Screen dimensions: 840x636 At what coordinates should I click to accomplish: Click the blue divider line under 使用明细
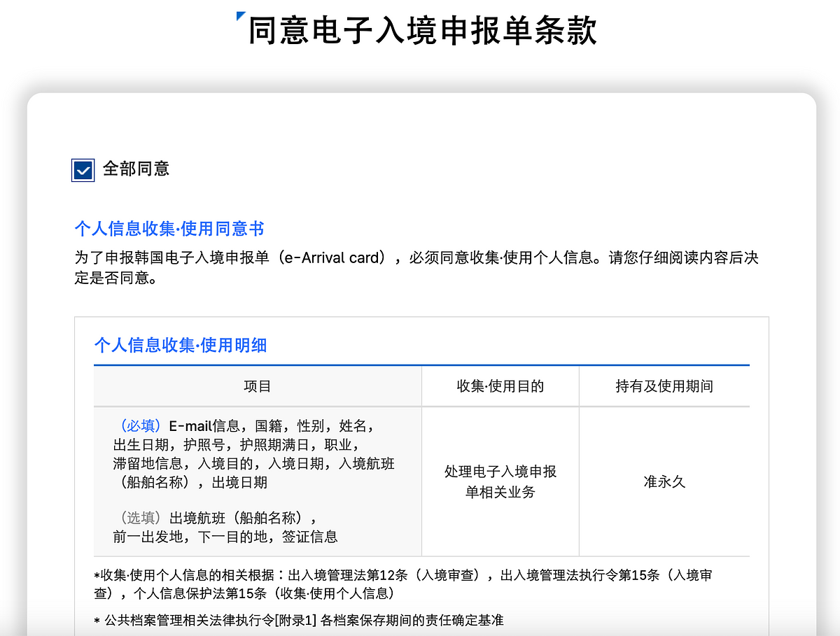(421, 365)
